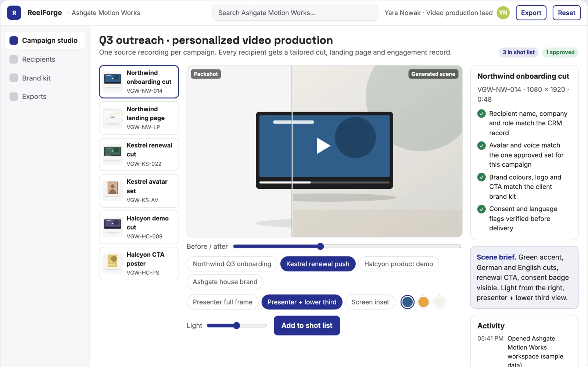This screenshot has height=367, width=588.
Task: Click the Brand kit sidebar icon
Action: [x=14, y=78]
